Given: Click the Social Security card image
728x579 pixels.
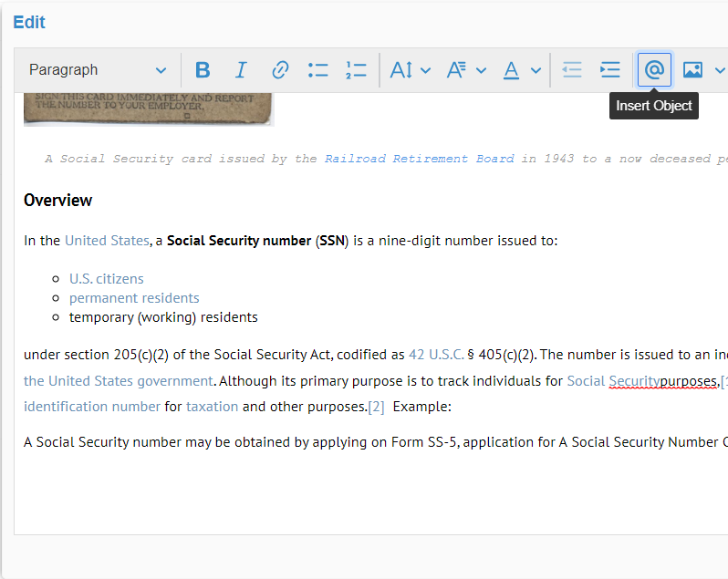Looking at the screenshot, I should 149,109.
